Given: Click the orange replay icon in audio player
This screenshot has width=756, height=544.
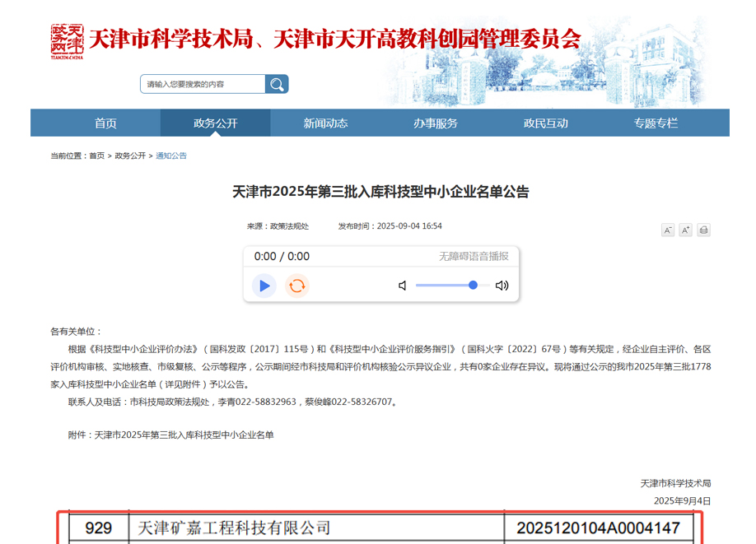Looking at the screenshot, I should click(x=296, y=286).
